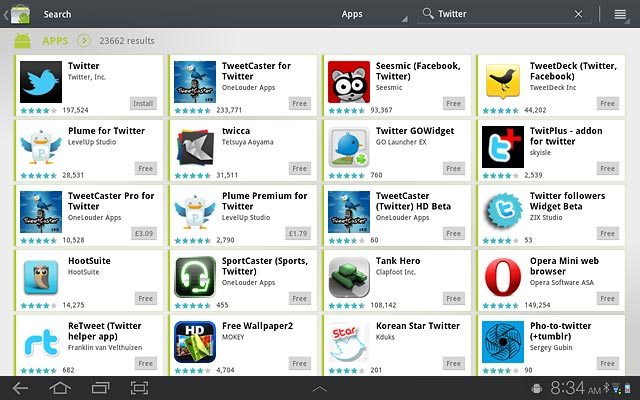The height and width of the screenshot is (400, 640).
Task: Open the overflow menu in top bar
Action: 620,14
